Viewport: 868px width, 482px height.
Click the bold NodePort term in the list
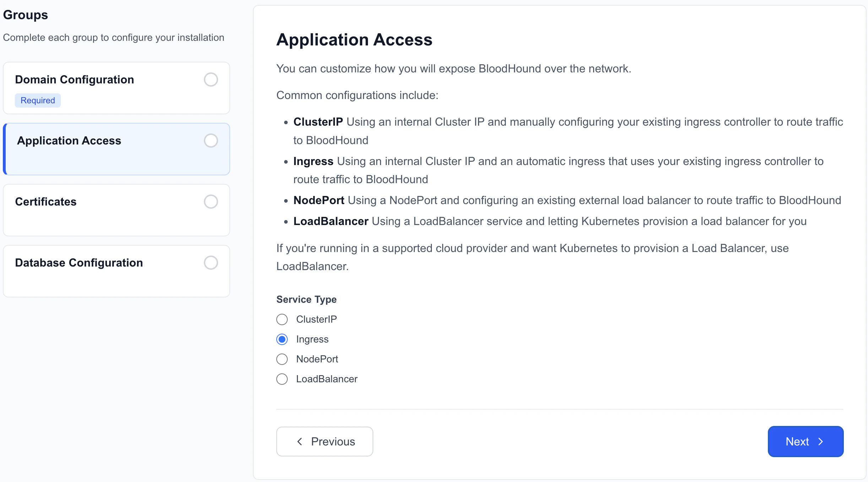pyautogui.click(x=319, y=200)
